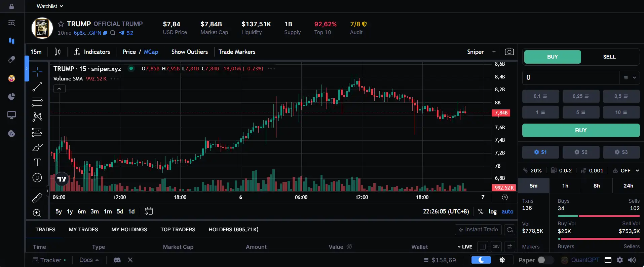Select the Text annotation tool

click(x=37, y=163)
